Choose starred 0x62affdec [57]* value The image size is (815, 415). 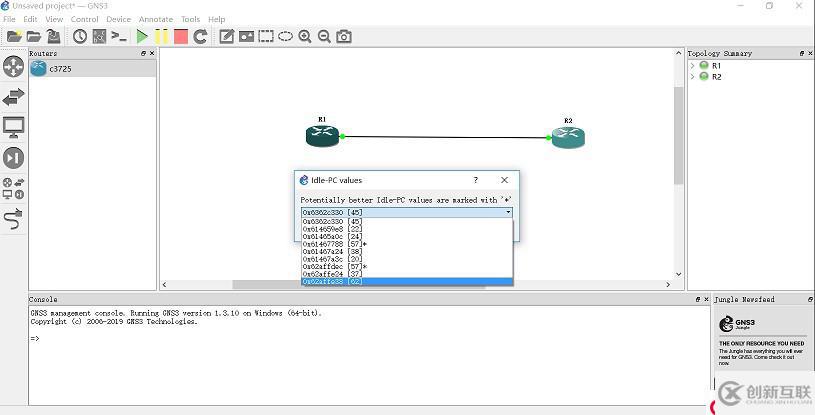tap(407, 266)
